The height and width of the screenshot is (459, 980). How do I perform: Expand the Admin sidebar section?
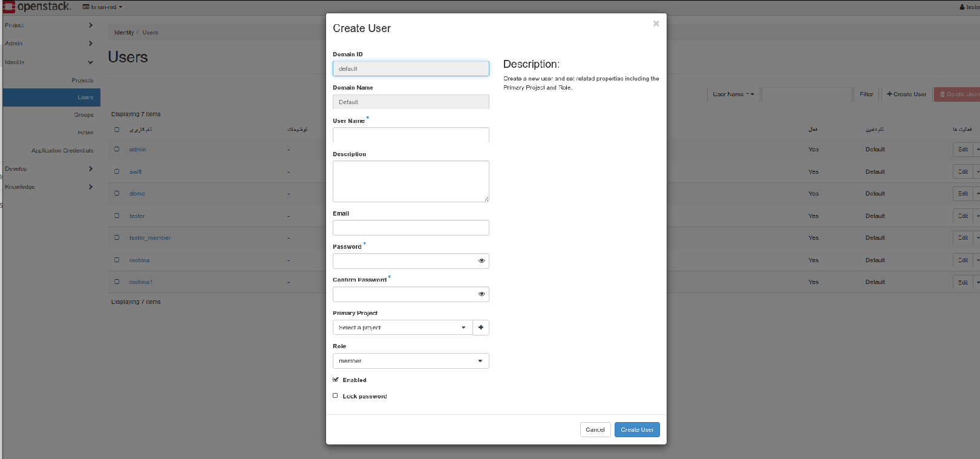tap(91, 44)
